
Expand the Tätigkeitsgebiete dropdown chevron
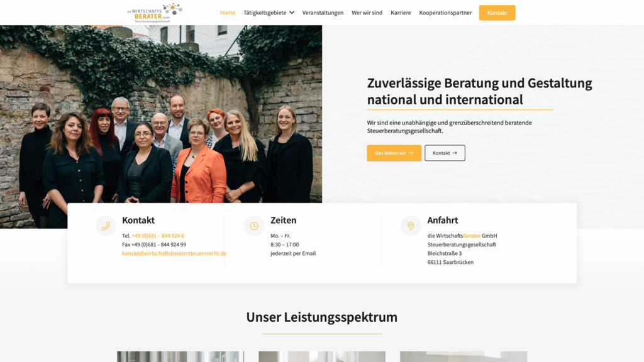[292, 13]
